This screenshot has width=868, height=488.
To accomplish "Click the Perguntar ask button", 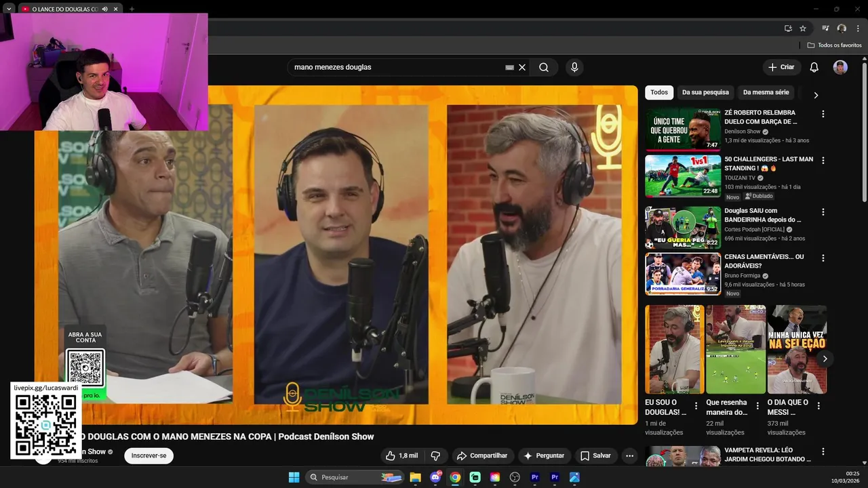I will coord(543,455).
